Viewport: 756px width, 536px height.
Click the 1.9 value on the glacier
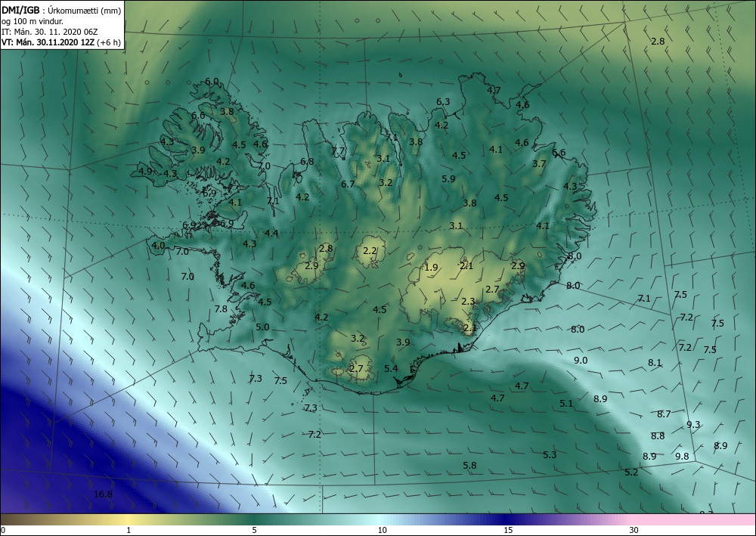pyautogui.click(x=432, y=268)
